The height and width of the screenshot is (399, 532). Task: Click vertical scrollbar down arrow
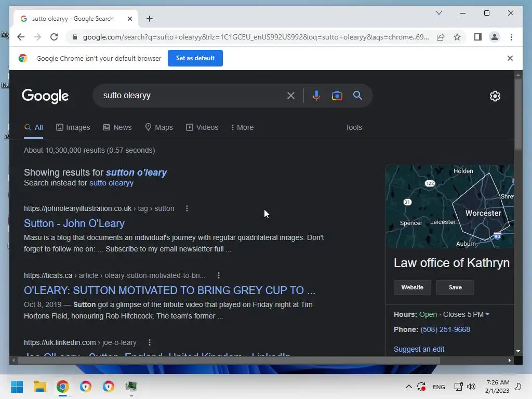coord(518,351)
